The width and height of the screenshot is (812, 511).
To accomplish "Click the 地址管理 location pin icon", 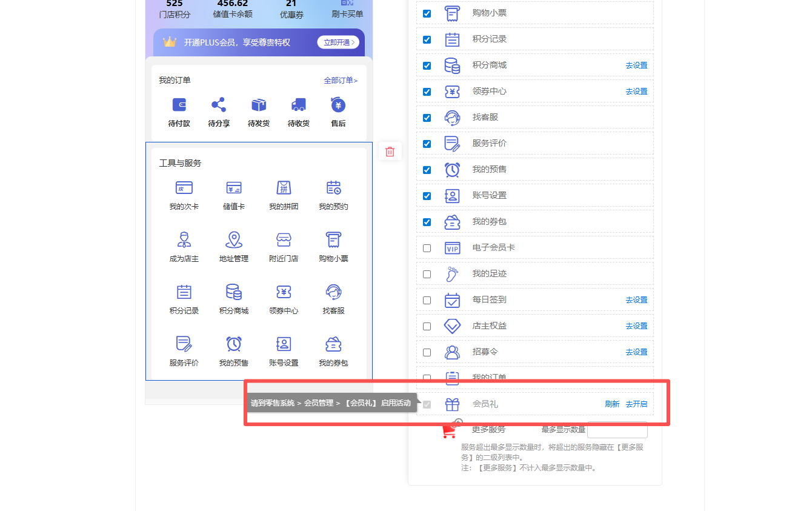I will 234,240.
